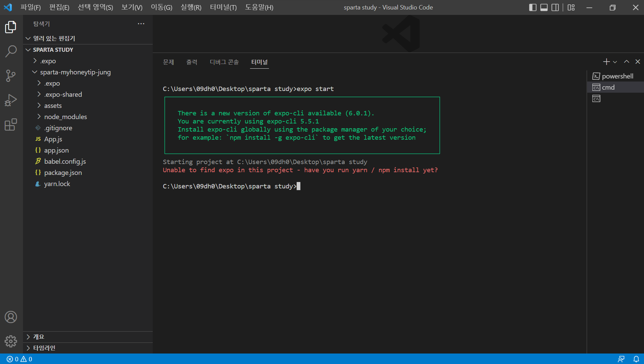Select the cmd terminal instance
Viewport: 644px width, 364px height.
pos(615,87)
